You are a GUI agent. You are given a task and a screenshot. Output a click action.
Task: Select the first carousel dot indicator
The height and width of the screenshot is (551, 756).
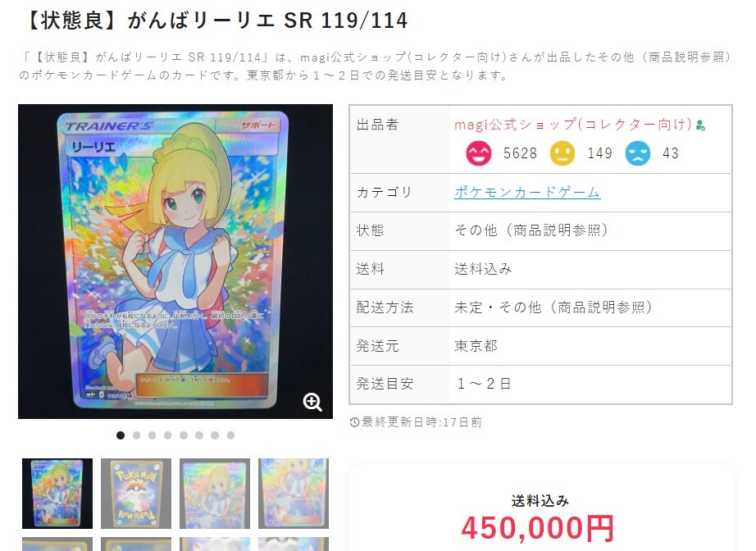pyautogui.click(x=121, y=435)
